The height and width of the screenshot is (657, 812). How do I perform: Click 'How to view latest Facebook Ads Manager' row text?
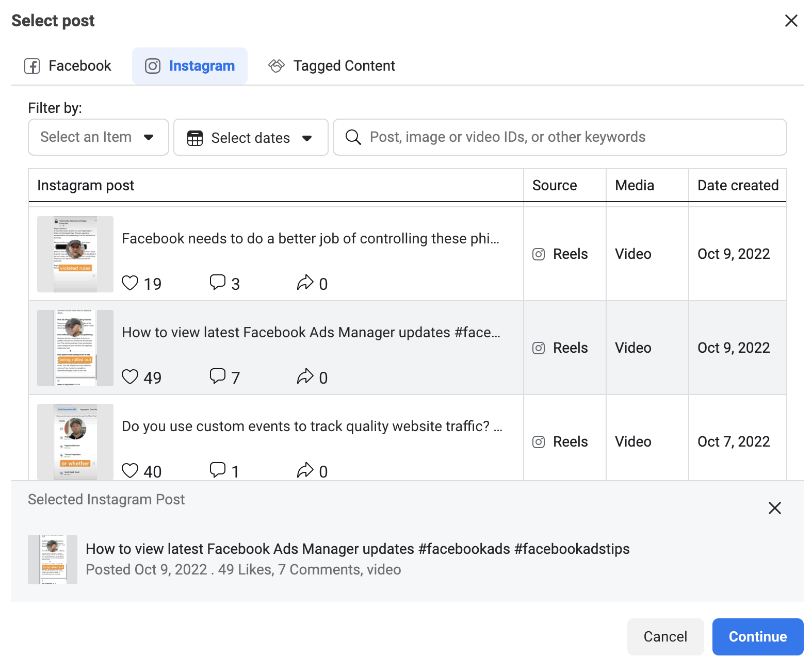(x=311, y=333)
